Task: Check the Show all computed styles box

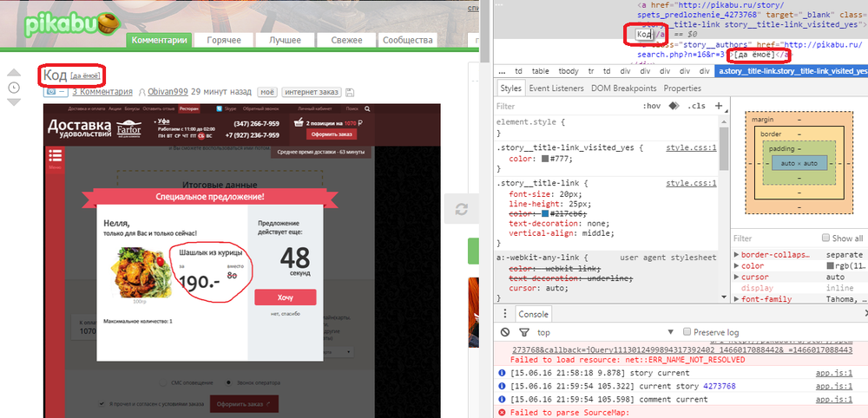Action: 826,238
